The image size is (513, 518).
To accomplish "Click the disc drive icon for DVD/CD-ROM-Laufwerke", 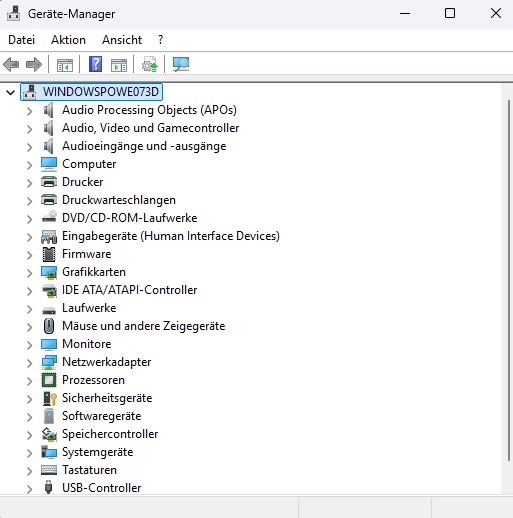I will coord(49,217).
